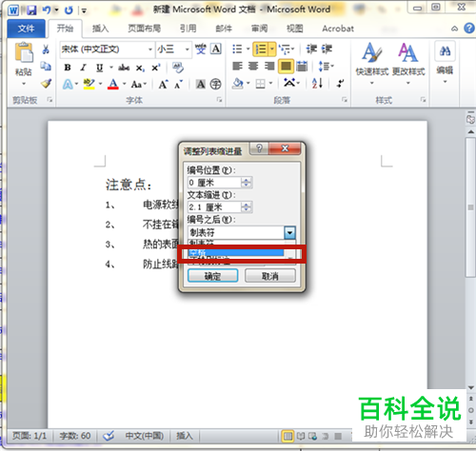Viewport: 476px width, 451px height.
Task: Click the Word Help question mark icon
Action: [469, 29]
